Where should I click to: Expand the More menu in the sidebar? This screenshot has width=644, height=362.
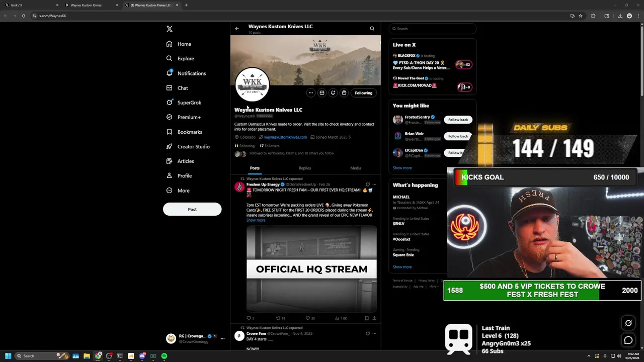click(178, 191)
